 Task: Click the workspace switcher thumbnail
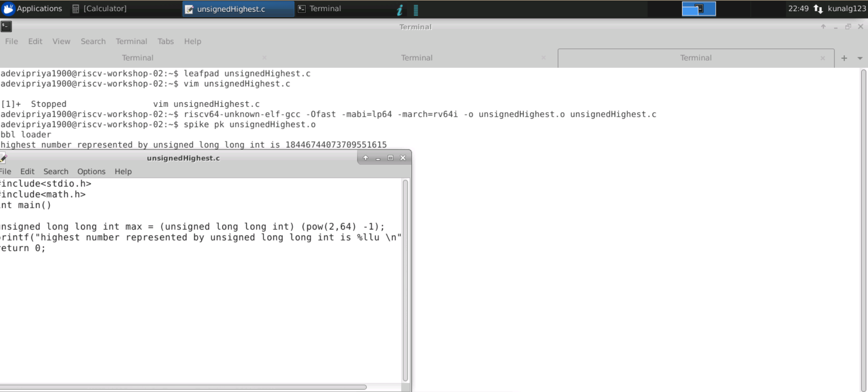(x=698, y=9)
